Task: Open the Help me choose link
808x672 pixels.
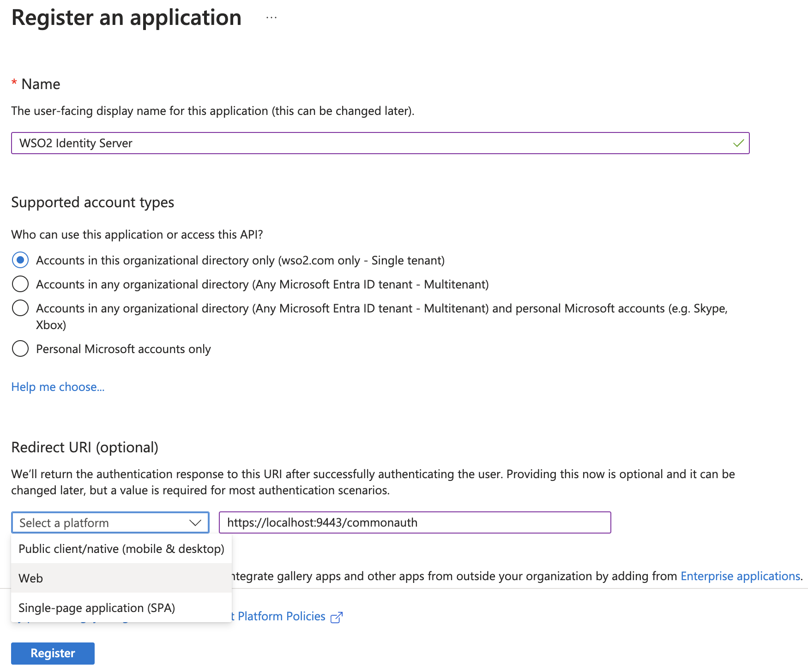Action: click(58, 387)
